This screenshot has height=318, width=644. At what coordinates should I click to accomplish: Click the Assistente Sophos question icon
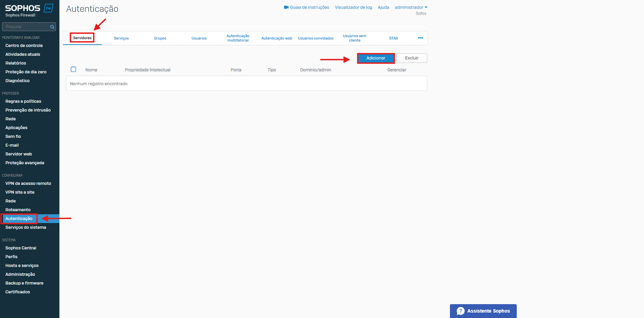[x=461, y=311]
